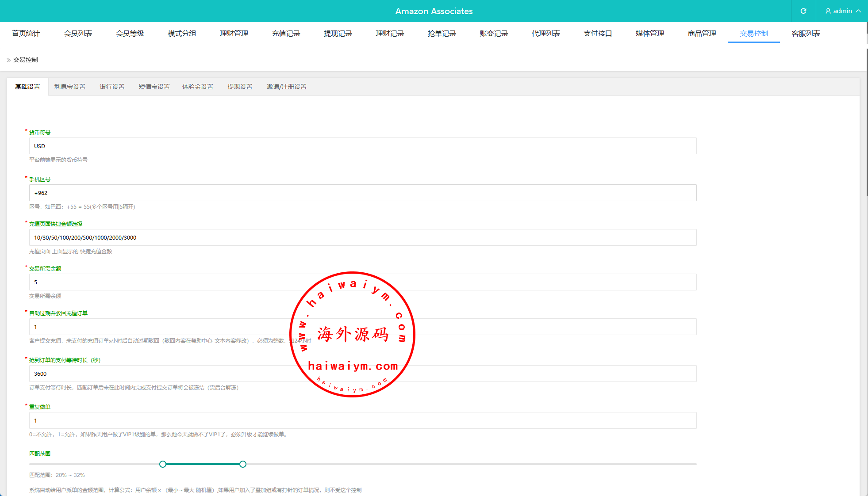Click the left handle of 匹配范围 slider
This screenshot has height=496, width=868.
(x=163, y=464)
